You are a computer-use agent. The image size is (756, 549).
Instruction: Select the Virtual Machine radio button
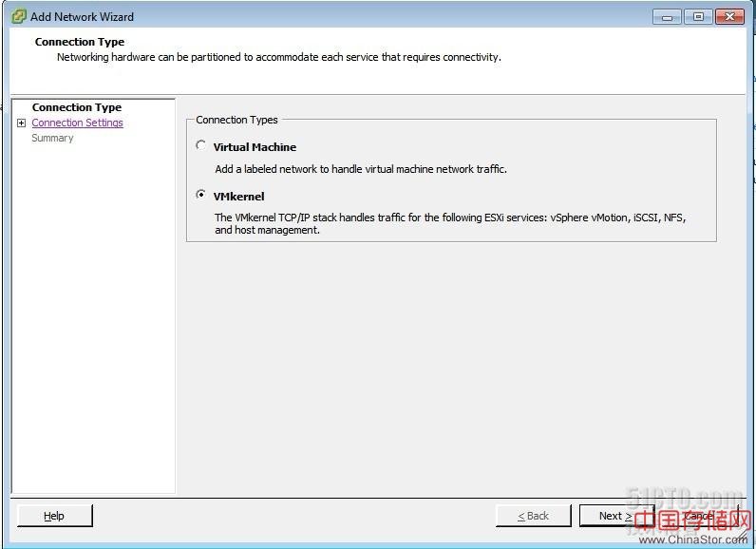(201, 145)
